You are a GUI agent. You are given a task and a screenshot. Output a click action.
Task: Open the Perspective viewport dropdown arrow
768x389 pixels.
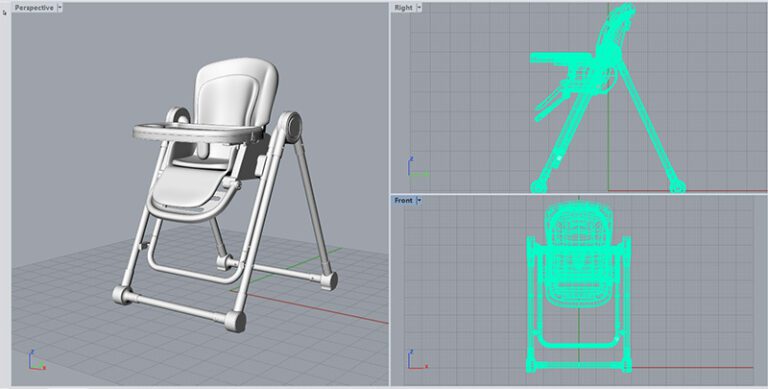60,8
